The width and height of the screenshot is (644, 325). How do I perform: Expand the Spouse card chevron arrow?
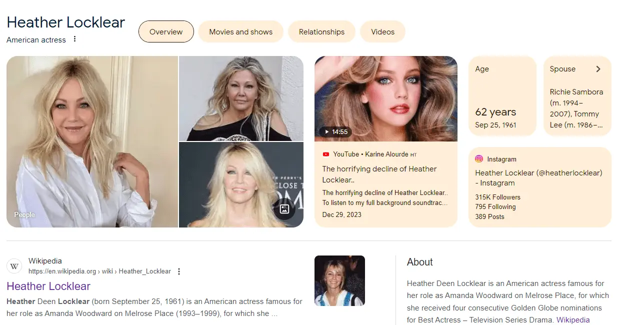pos(598,69)
